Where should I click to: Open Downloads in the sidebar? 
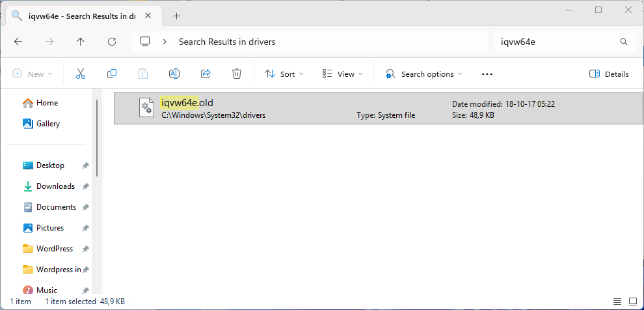(x=55, y=186)
